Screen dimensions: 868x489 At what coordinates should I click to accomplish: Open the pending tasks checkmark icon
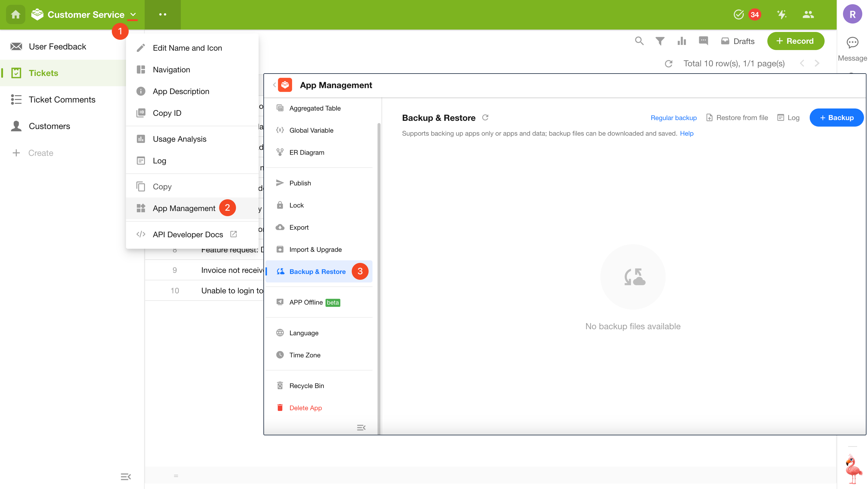click(738, 14)
